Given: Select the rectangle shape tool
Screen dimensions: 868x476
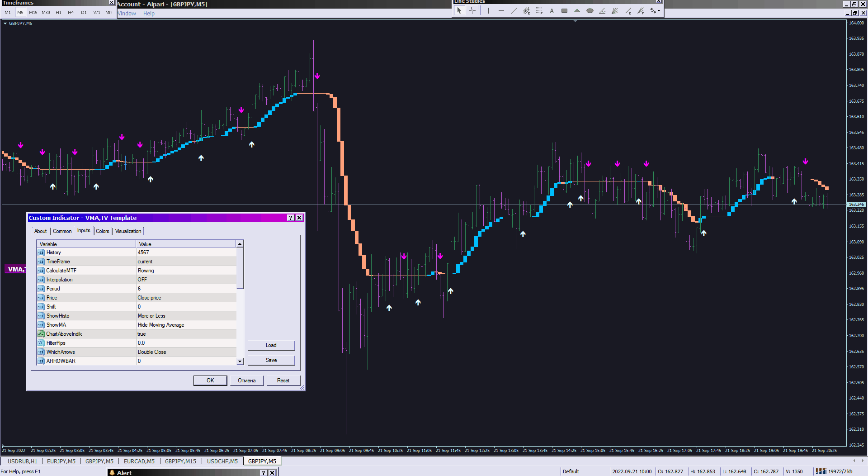Looking at the screenshot, I should click(564, 11).
